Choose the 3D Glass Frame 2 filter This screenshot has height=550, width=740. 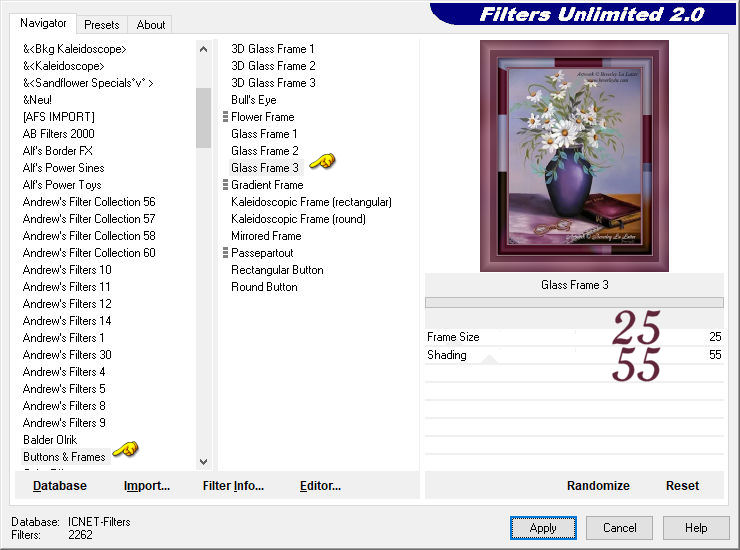click(x=273, y=66)
